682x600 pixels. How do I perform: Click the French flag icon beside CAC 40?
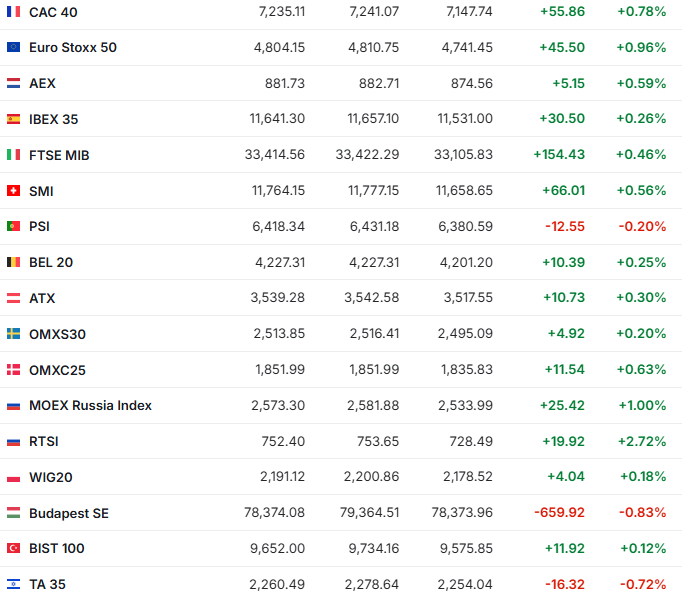13,12
